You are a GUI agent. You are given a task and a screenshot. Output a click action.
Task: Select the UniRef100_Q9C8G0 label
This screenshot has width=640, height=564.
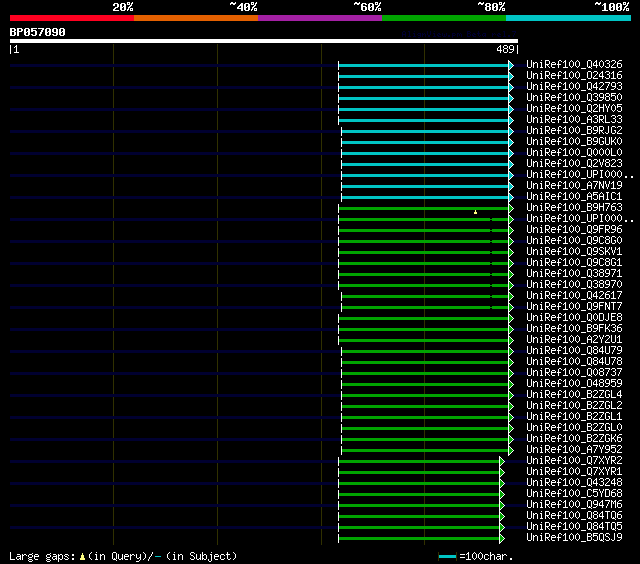pos(574,241)
